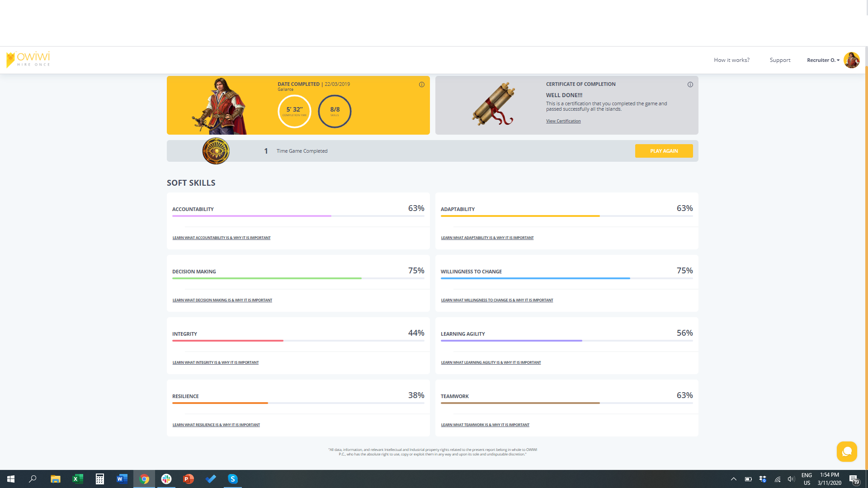Click the golden medal badge next to games completed
Screen dimensions: 868x488
pos(216,150)
